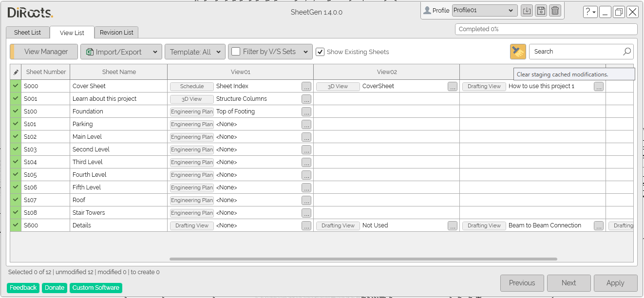Screen dimensions: 644x298
Task: Switch to the Revision List tab
Action: tap(116, 32)
